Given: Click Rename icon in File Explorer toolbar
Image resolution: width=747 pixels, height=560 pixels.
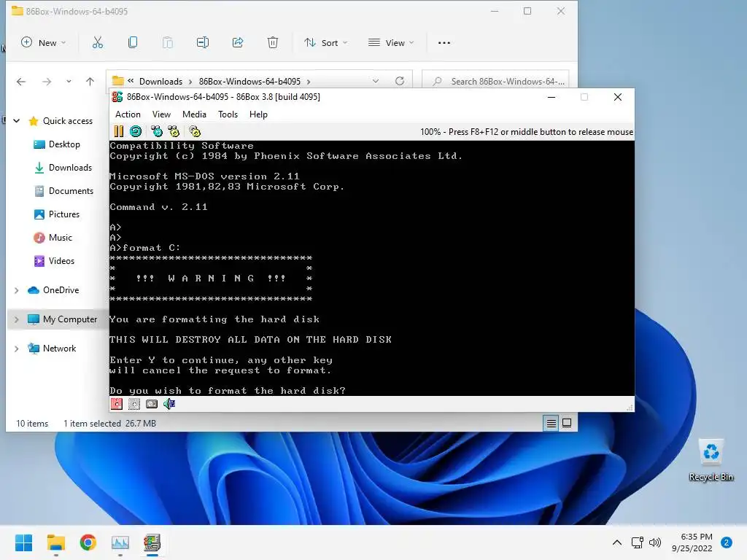Looking at the screenshot, I should tap(203, 42).
